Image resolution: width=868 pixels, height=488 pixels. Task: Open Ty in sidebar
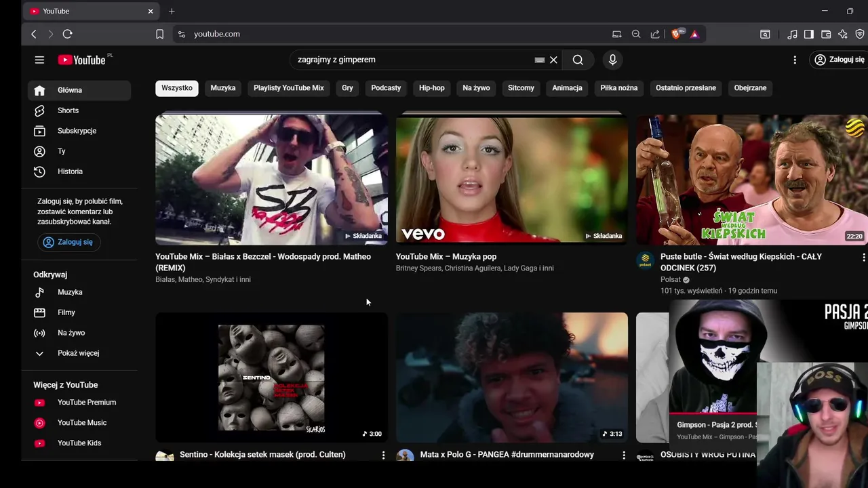(x=79, y=151)
